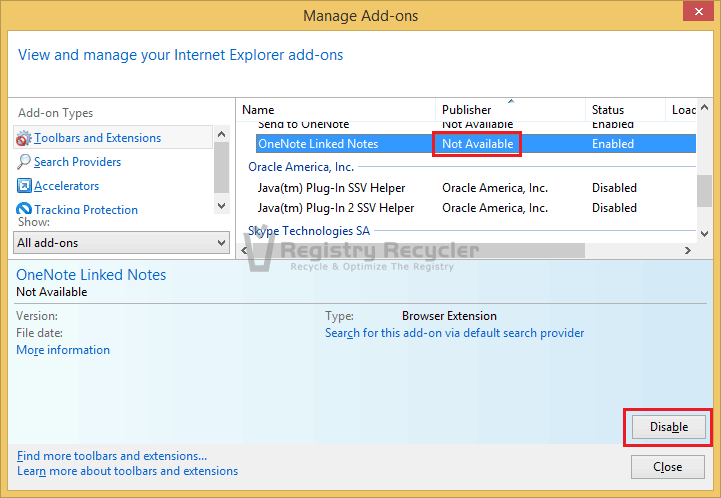
Task: Click add-on types scrollbar down arrow
Action: 221,206
